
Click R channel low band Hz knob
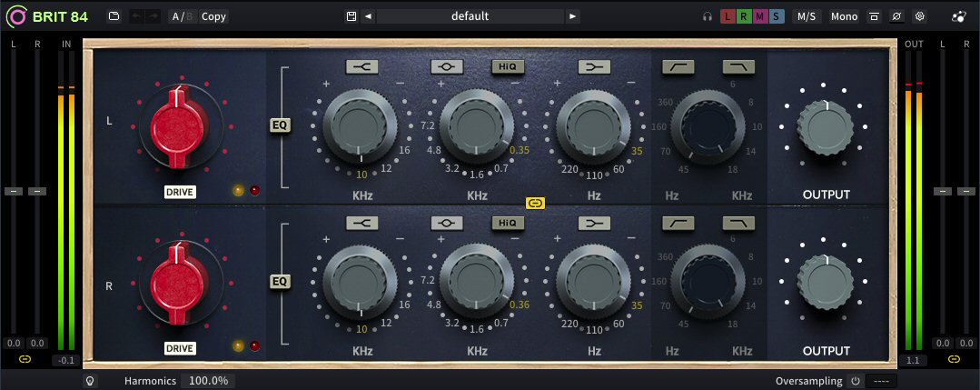tap(593, 281)
